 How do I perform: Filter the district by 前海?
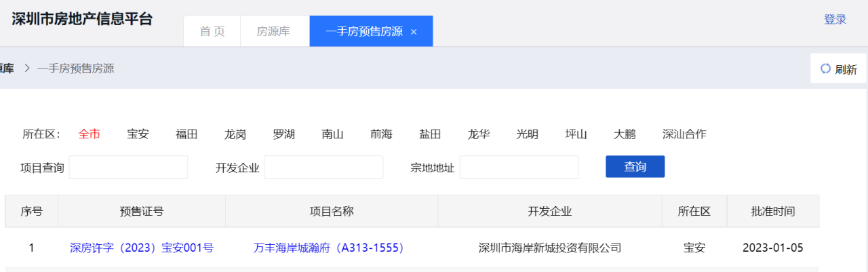(x=381, y=134)
